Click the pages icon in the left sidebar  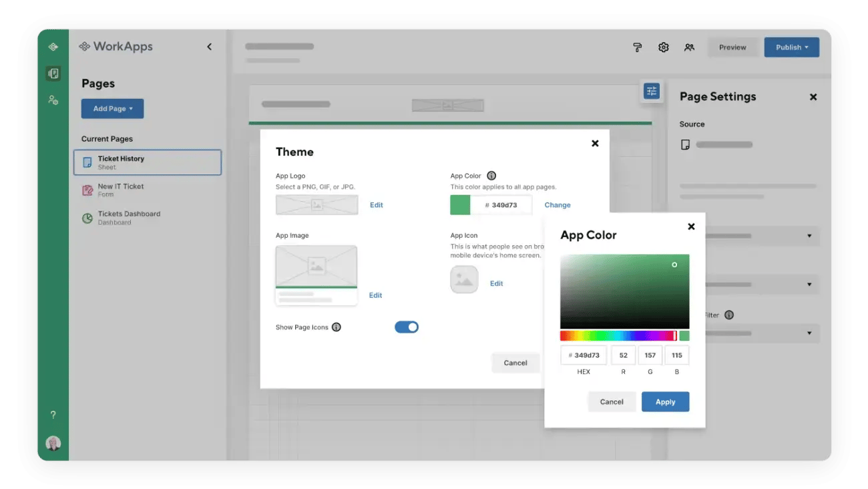point(53,73)
